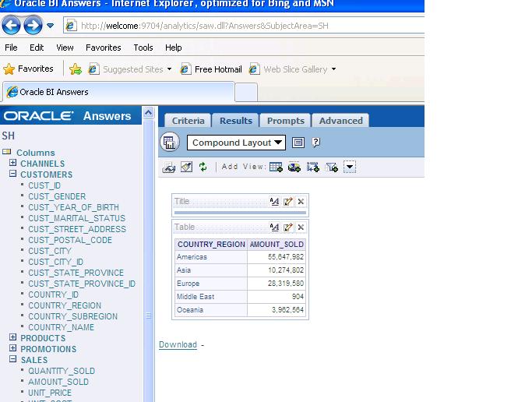The image size is (532, 402).
Task: Add a chart view
Action: click(294, 167)
